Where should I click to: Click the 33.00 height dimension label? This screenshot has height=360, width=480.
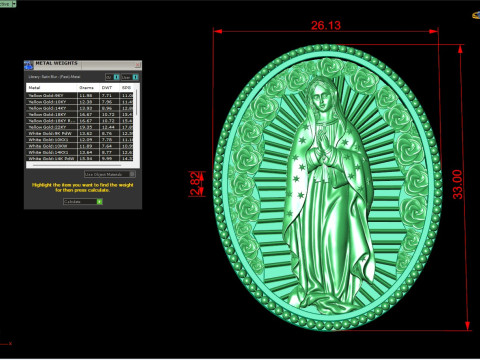point(457,185)
